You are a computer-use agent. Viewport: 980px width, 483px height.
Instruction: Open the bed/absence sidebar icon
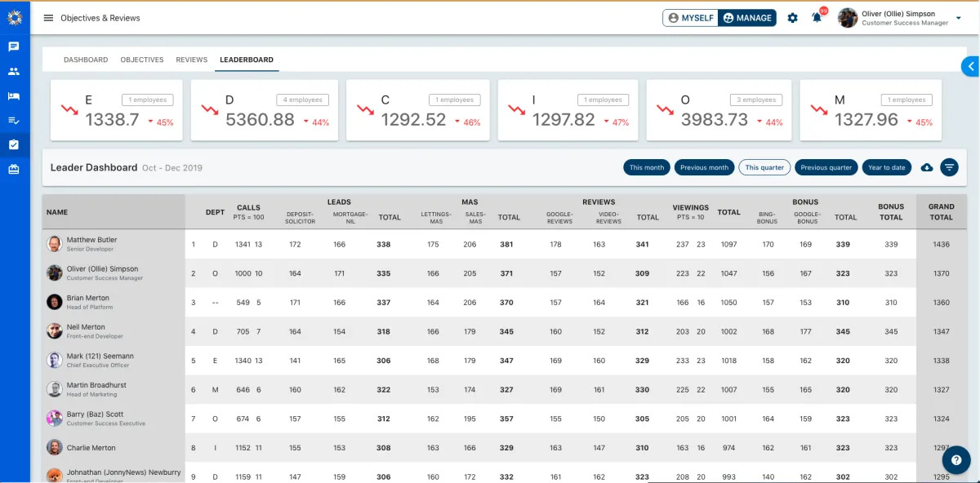click(x=14, y=95)
